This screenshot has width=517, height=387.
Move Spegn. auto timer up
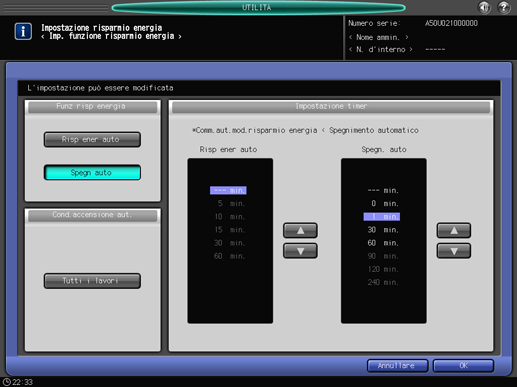[454, 230]
